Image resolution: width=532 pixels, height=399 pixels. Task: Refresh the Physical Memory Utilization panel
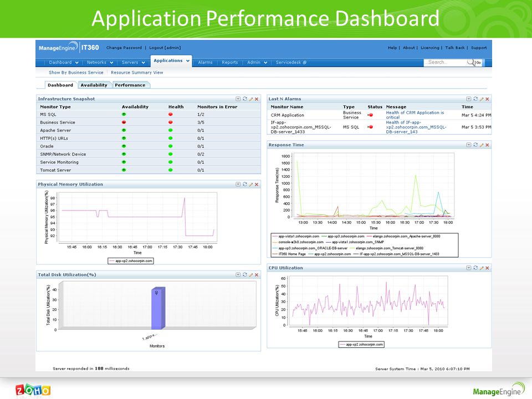coord(244,184)
